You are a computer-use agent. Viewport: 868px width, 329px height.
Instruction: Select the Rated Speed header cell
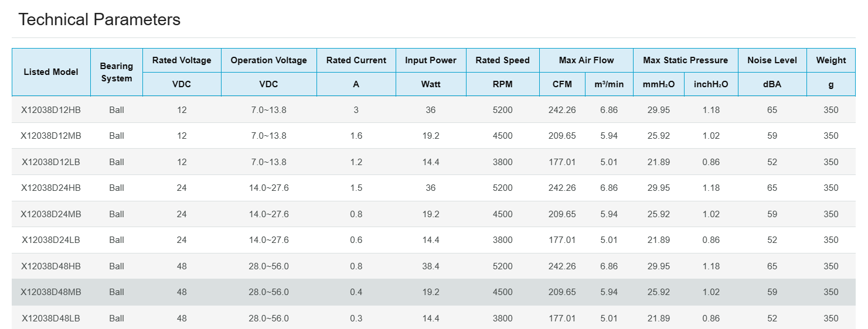pos(502,60)
